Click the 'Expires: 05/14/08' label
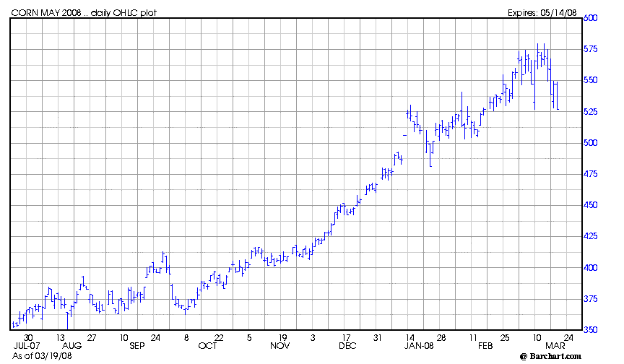Image resolution: width=624 pixels, height=364 pixels. [x=542, y=13]
